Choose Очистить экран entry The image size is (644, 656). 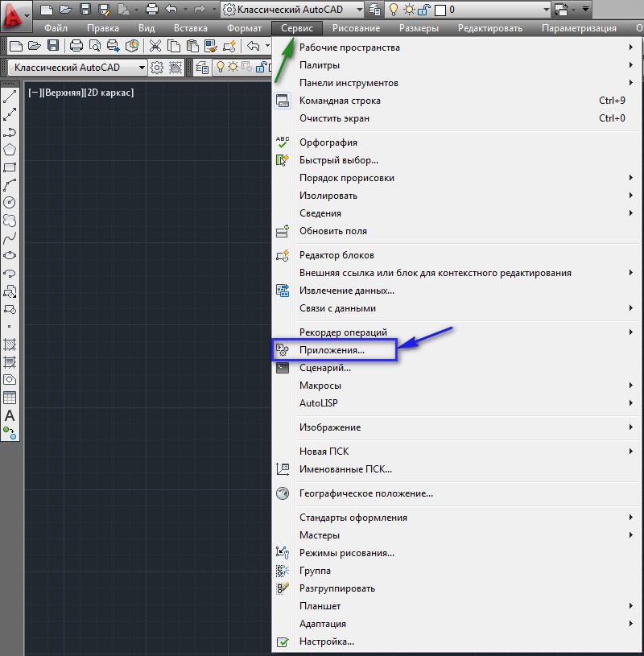(457, 118)
